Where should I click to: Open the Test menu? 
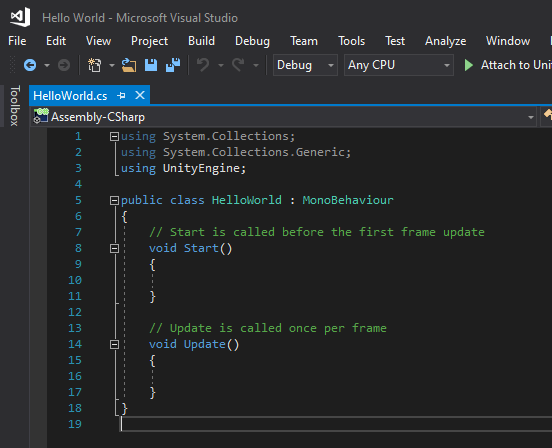[x=395, y=41]
